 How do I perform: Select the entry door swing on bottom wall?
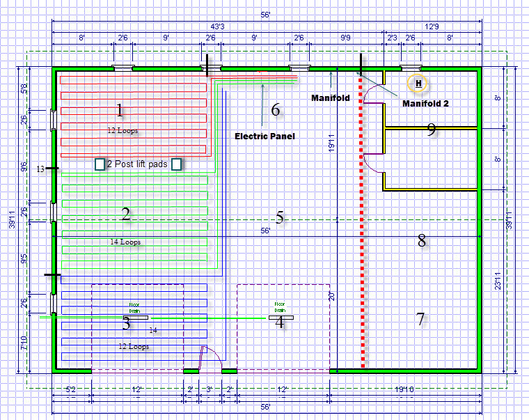210,357
